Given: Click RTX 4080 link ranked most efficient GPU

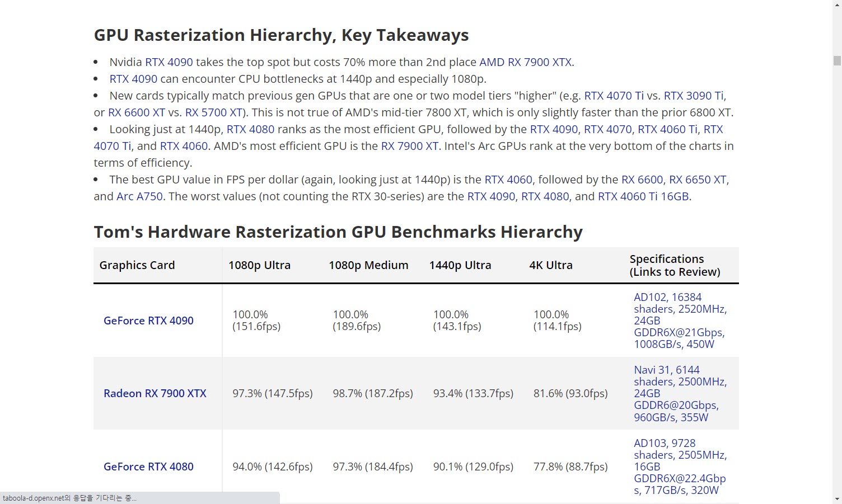Looking at the screenshot, I should pyautogui.click(x=251, y=129).
